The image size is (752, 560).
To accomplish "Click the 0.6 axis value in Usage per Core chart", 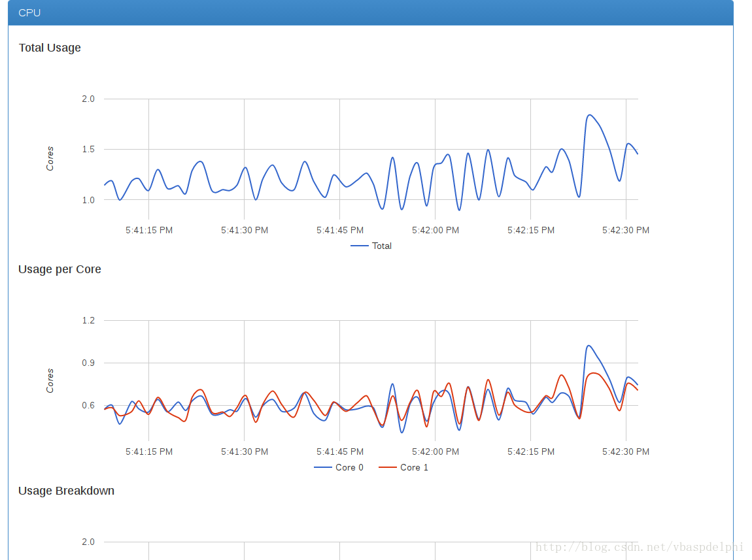I will [x=88, y=406].
